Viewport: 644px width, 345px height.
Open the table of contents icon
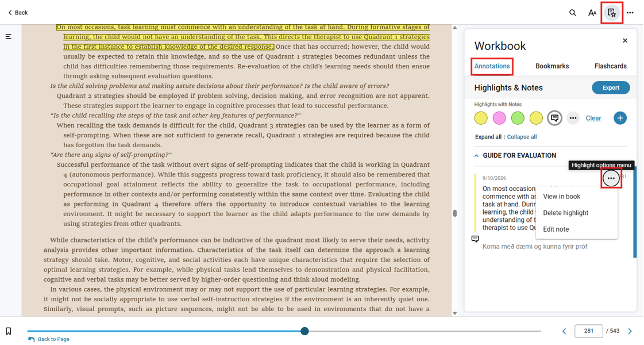pos(8,37)
